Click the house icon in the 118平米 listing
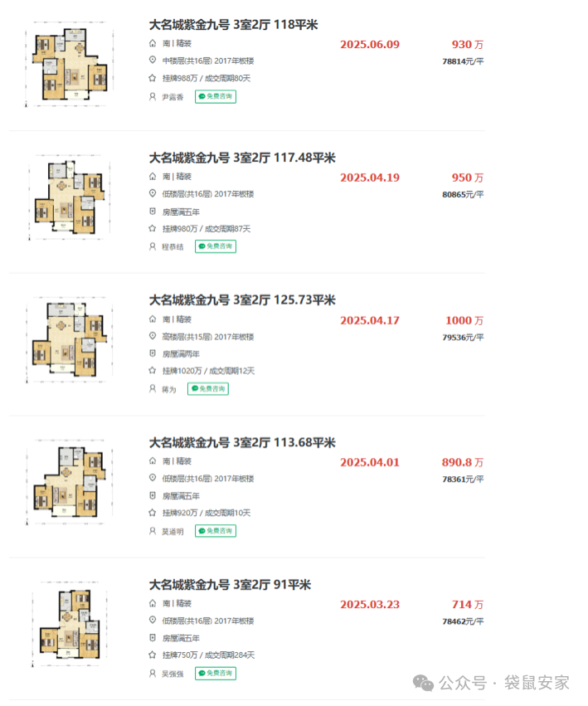Image resolution: width=588 pixels, height=706 pixels. click(152, 42)
